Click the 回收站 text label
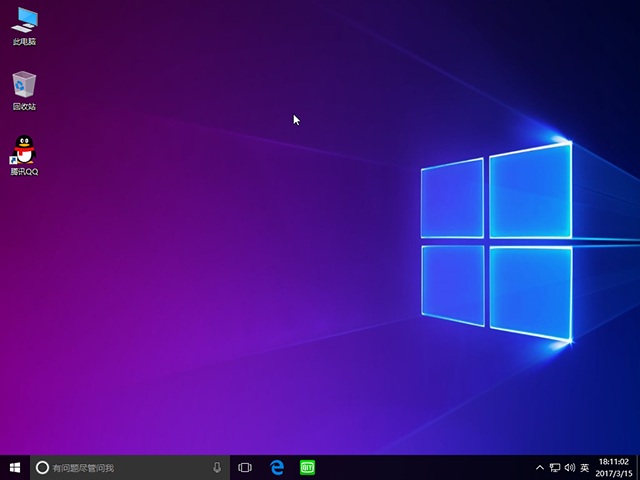The image size is (640, 480). pyautogui.click(x=24, y=107)
